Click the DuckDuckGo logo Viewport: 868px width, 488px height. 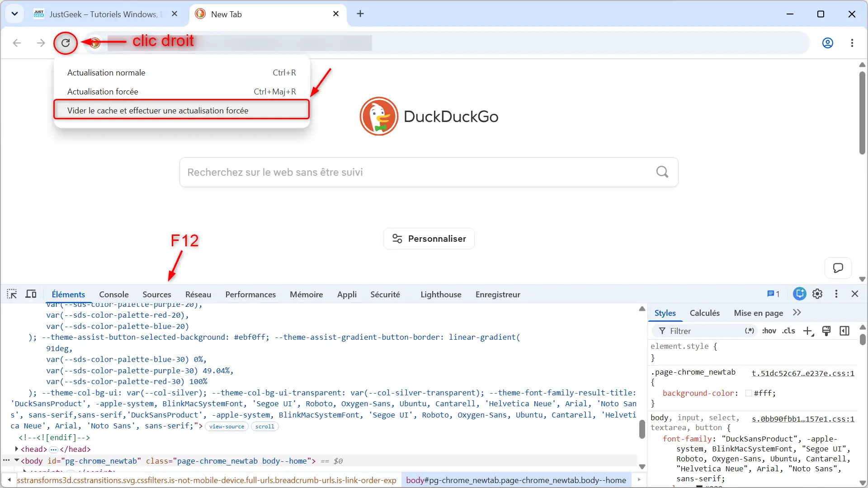(429, 116)
